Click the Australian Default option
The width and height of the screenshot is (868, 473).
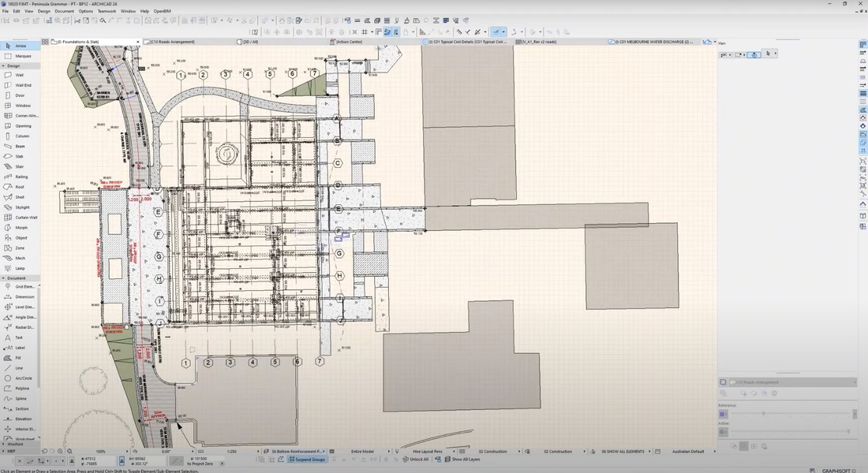(687, 452)
